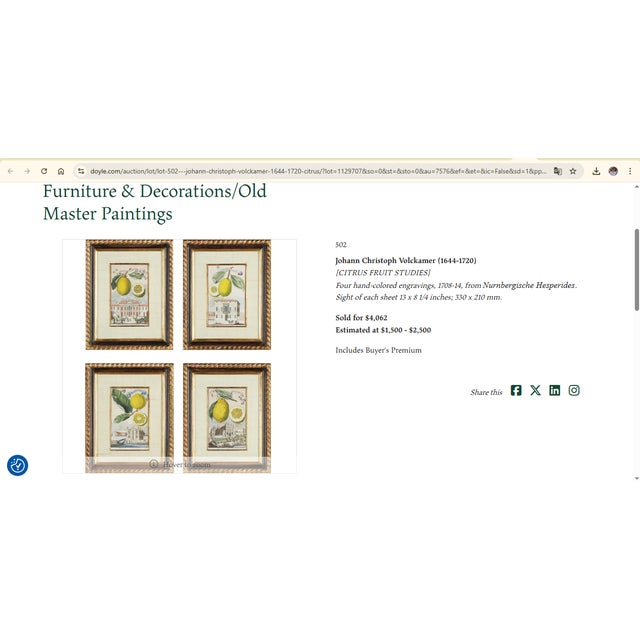Click the page vertical scrollbar thumb
This screenshot has height=640, width=640.
tap(637, 270)
